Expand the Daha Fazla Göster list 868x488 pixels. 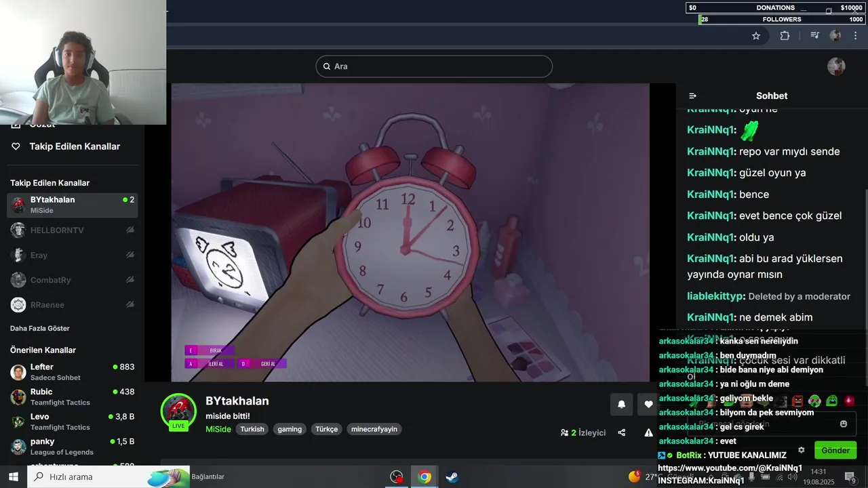[x=40, y=329]
